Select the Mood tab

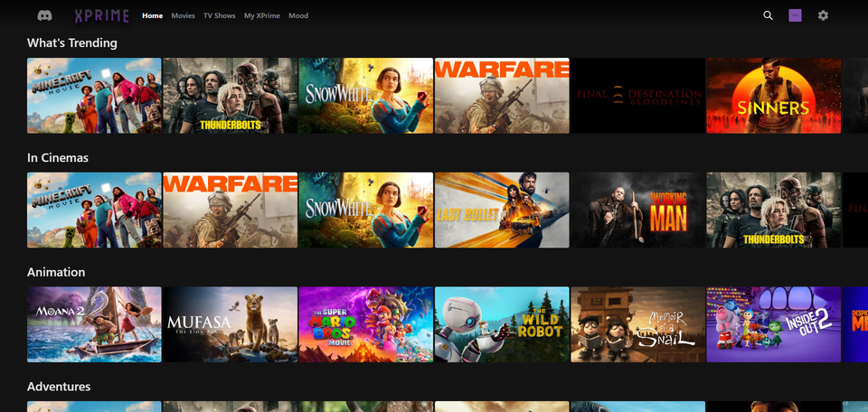coord(298,15)
